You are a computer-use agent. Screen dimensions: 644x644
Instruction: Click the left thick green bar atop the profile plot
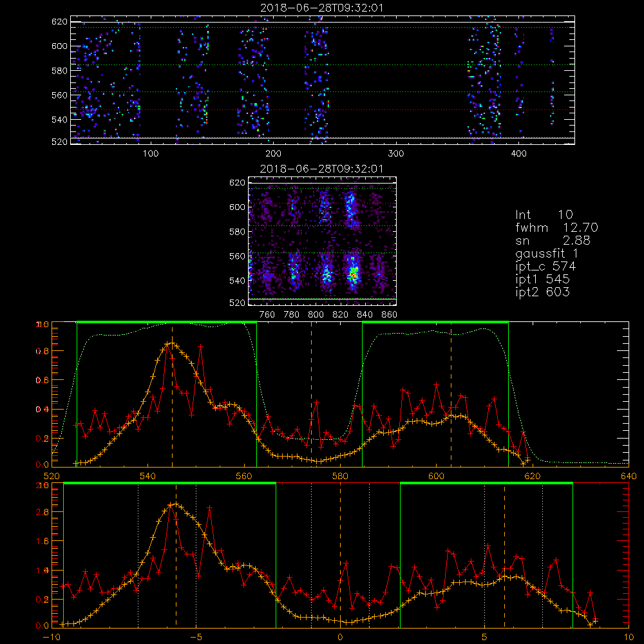[x=167, y=323]
